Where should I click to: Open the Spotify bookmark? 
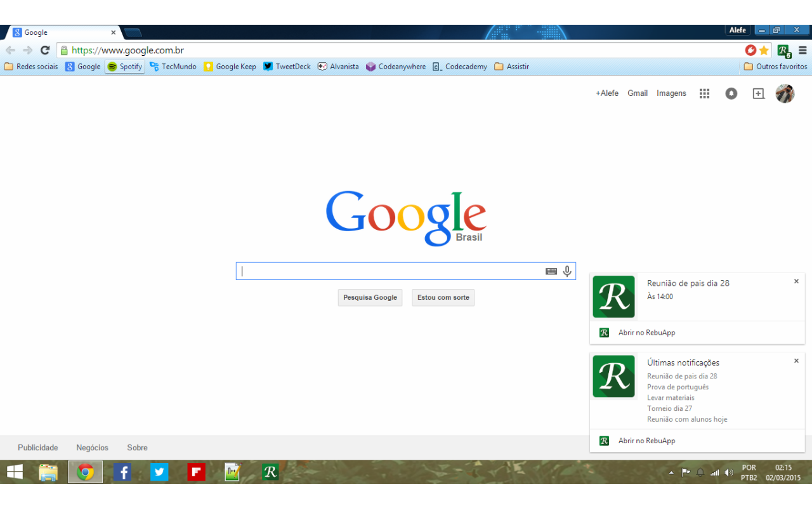[x=125, y=67]
